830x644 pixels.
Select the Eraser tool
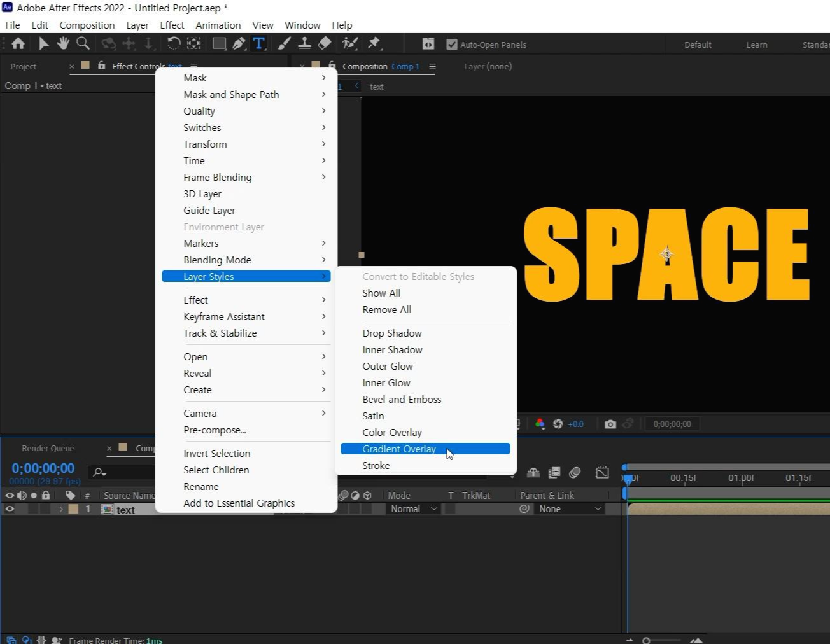tap(325, 43)
